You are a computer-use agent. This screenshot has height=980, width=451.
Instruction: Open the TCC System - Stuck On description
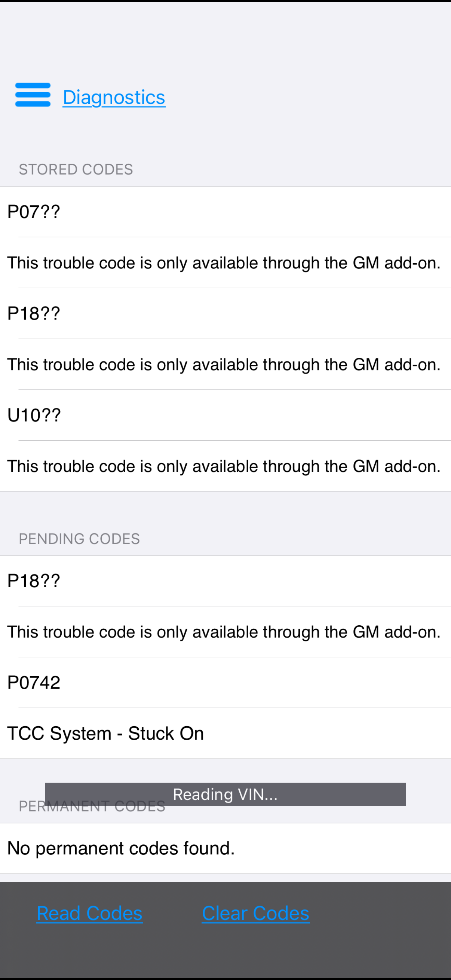225,733
